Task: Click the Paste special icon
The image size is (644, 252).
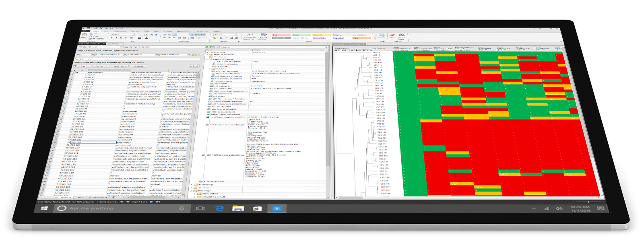Action: point(91,39)
